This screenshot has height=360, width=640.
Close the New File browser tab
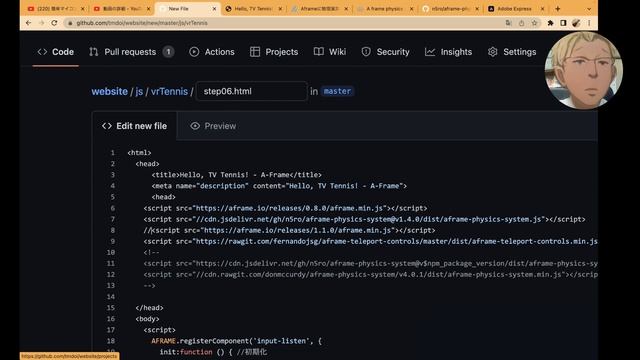214,9
